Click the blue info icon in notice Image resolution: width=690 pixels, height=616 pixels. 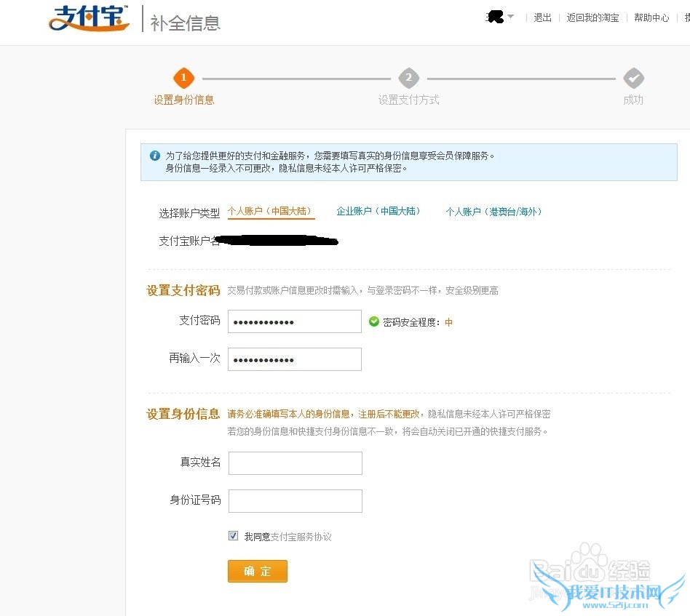154,155
